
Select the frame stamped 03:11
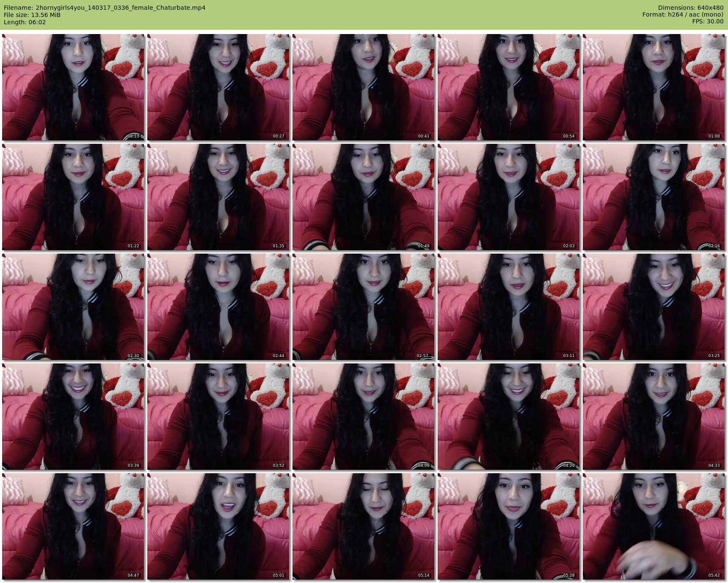(509, 307)
